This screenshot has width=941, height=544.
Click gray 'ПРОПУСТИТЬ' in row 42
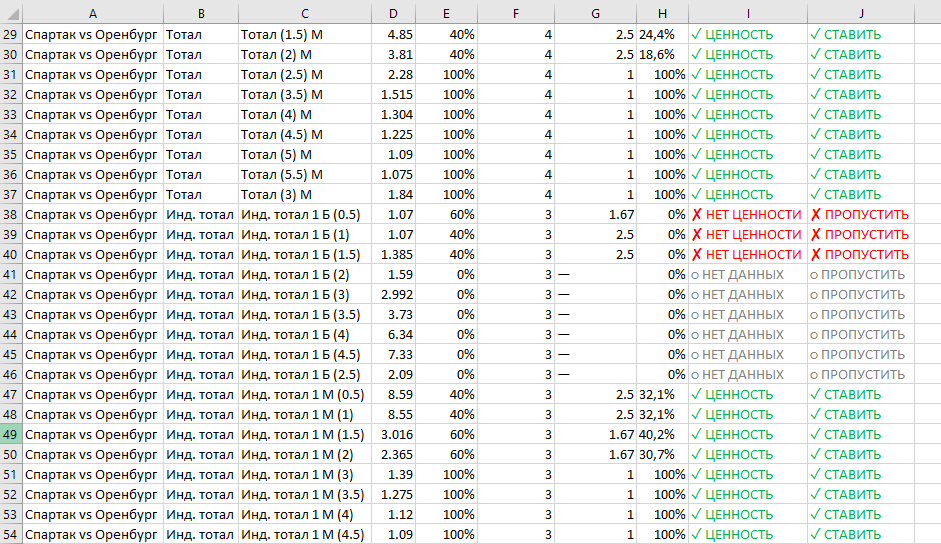pos(863,294)
